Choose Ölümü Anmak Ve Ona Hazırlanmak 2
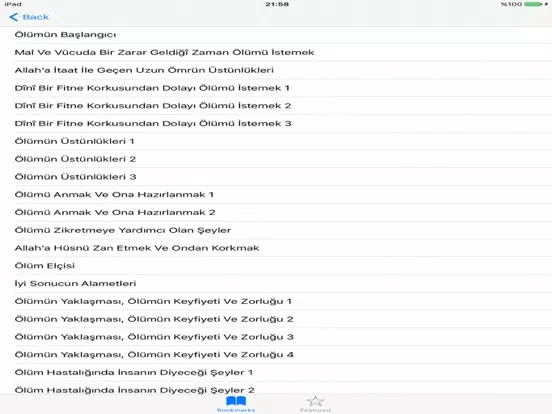The height and width of the screenshot is (414, 552). point(276,213)
